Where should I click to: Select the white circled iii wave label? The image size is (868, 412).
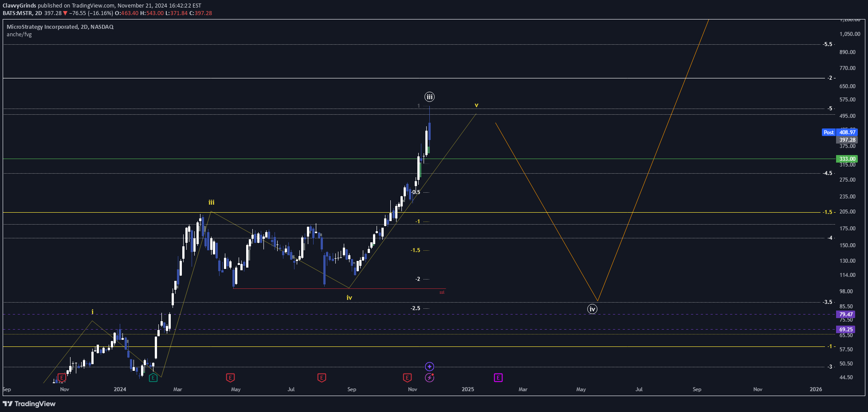coord(429,97)
